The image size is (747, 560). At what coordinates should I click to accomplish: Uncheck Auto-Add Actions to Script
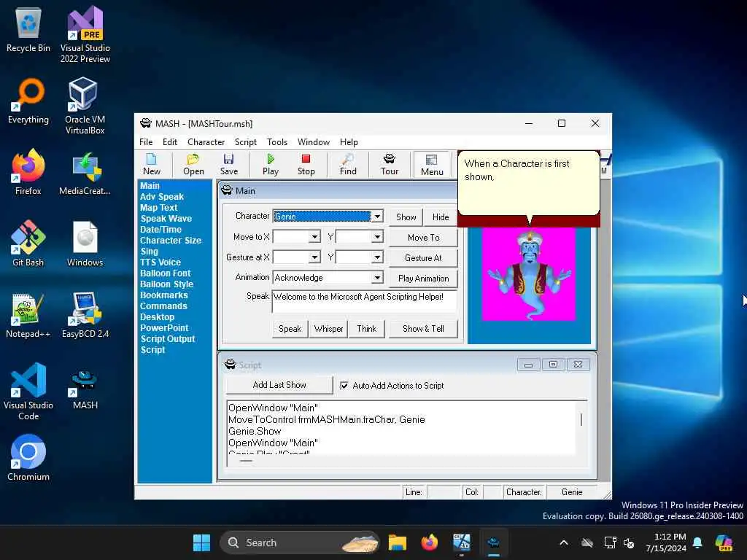click(x=344, y=385)
